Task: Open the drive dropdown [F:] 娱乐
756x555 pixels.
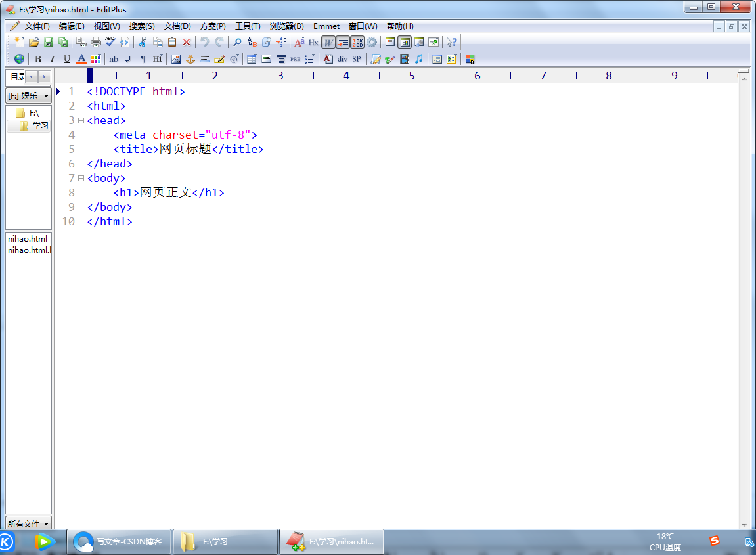Action: click(28, 95)
